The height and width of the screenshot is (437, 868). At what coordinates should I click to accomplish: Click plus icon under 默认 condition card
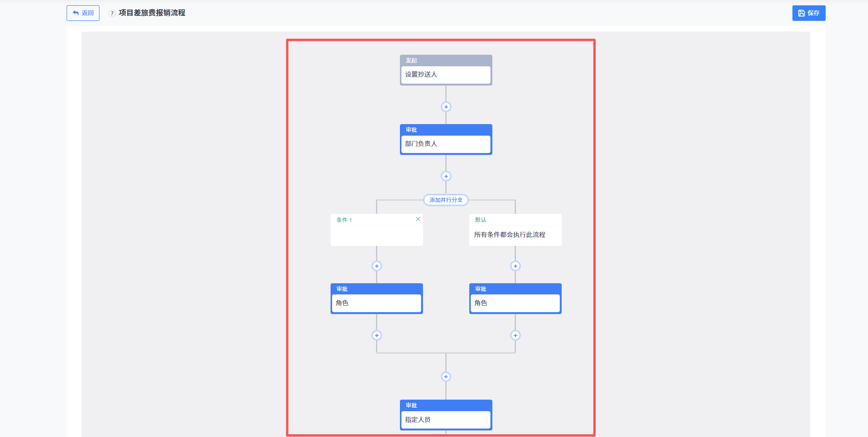coord(515,266)
